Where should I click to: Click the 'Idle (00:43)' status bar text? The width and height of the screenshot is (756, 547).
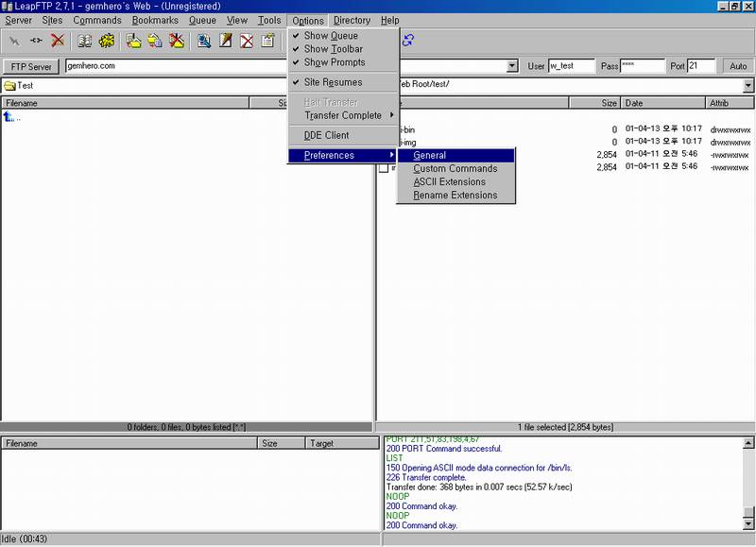[x=25, y=538]
